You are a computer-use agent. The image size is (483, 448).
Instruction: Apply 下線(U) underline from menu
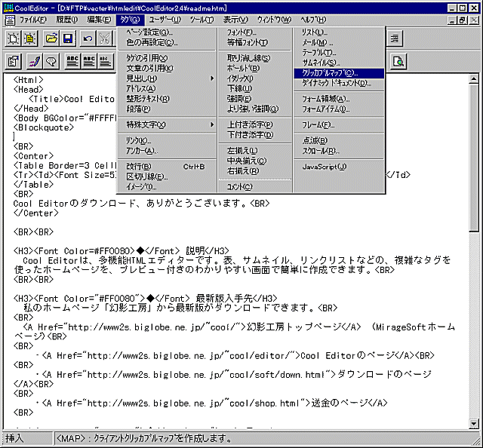pyautogui.click(x=255, y=89)
